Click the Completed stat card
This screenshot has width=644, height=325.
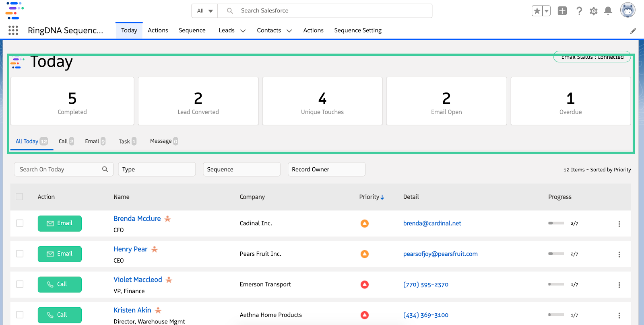coord(72,101)
